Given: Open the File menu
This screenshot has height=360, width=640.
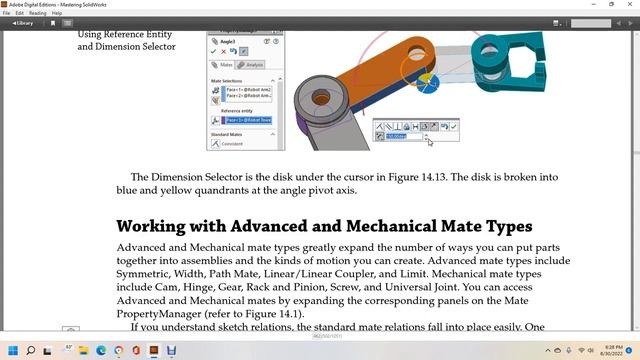Looking at the screenshot, I should tap(6, 13).
